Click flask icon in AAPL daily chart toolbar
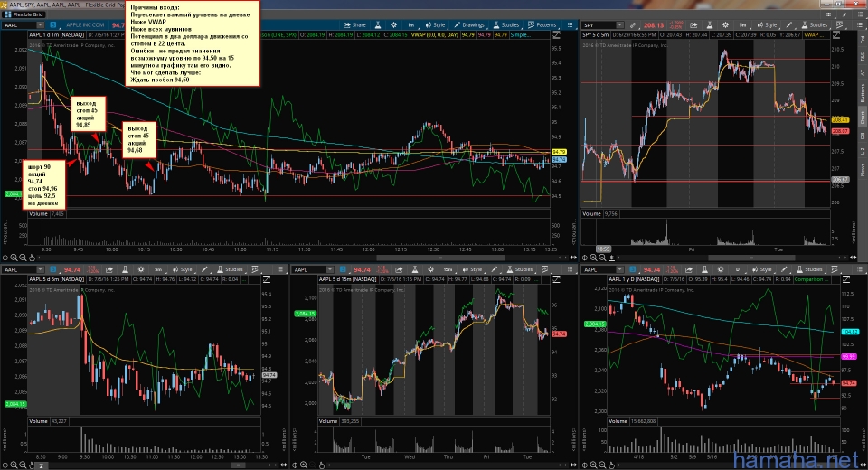This screenshot has width=868, height=470. point(704,269)
